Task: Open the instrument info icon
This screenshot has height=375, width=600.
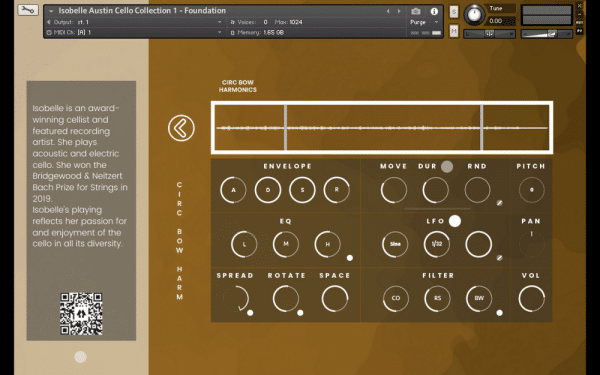Action: [x=434, y=11]
